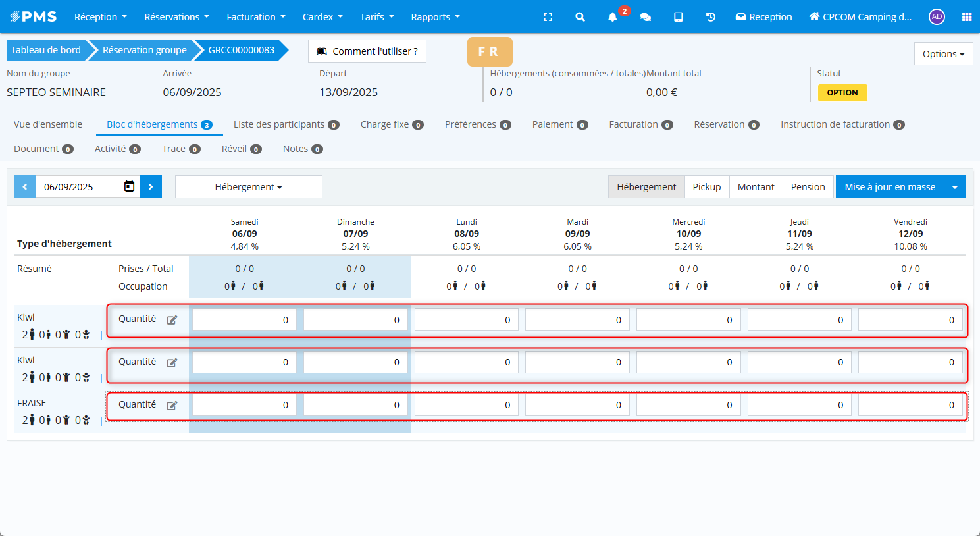This screenshot has height=536, width=980.
Task: Expand the Mise à jour en masse arrow
Action: (x=955, y=187)
